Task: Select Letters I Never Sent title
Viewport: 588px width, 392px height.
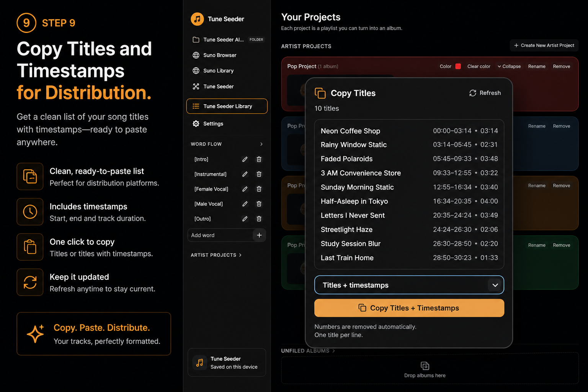Action: click(x=353, y=216)
